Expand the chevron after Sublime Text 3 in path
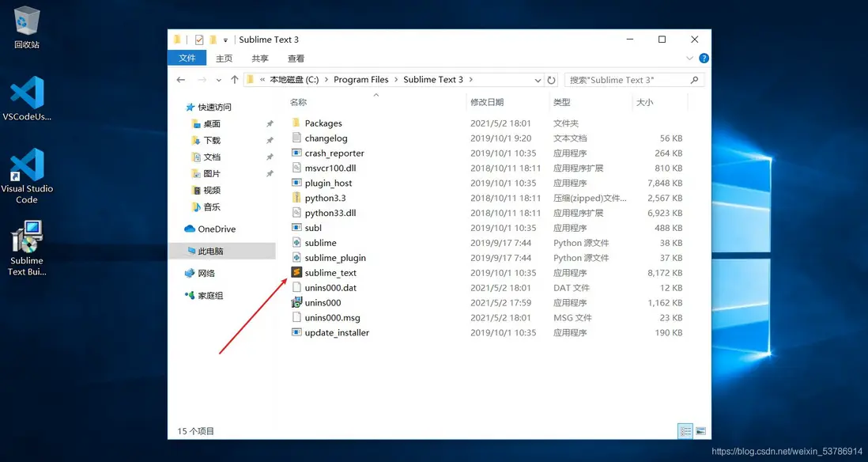The height and width of the screenshot is (462, 868). tap(471, 80)
